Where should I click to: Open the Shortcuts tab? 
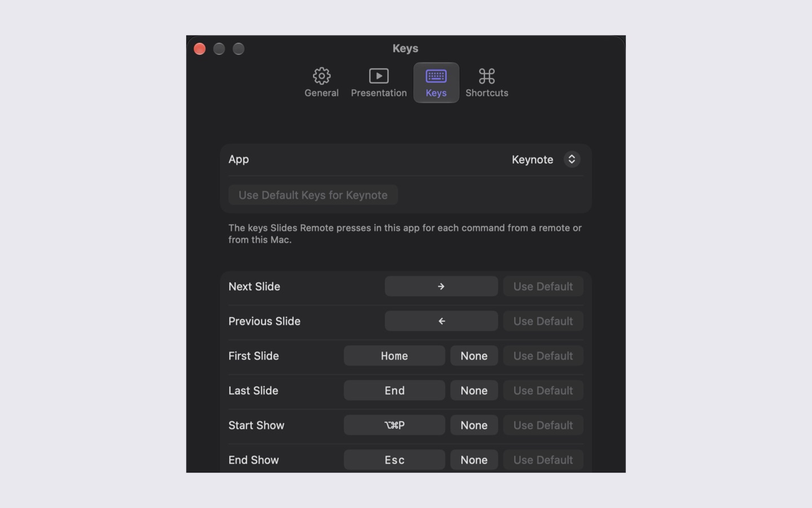click(487, 82)
